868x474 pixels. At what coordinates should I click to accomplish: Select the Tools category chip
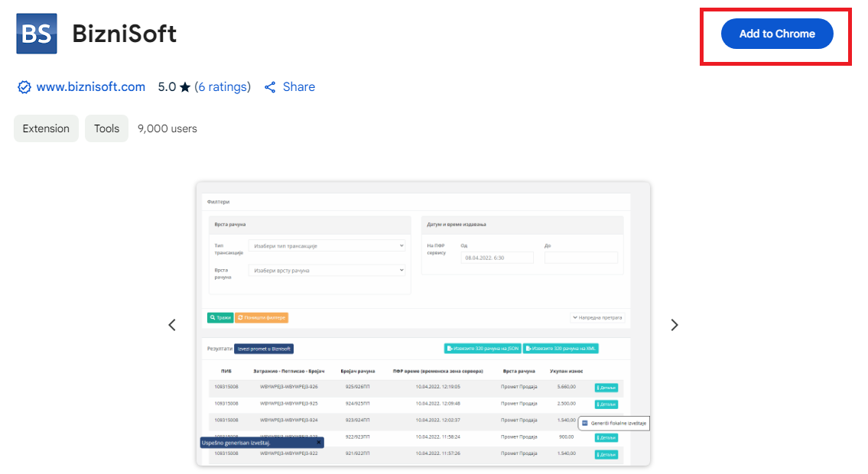106,128
